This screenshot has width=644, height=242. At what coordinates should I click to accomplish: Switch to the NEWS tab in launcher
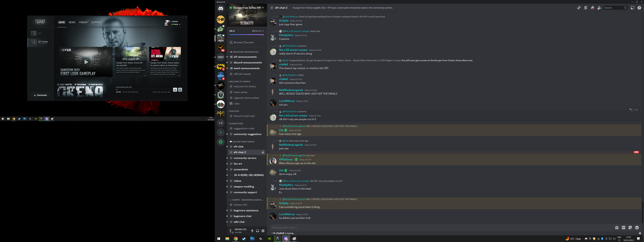pyautogui.click(x=72, y=22)
